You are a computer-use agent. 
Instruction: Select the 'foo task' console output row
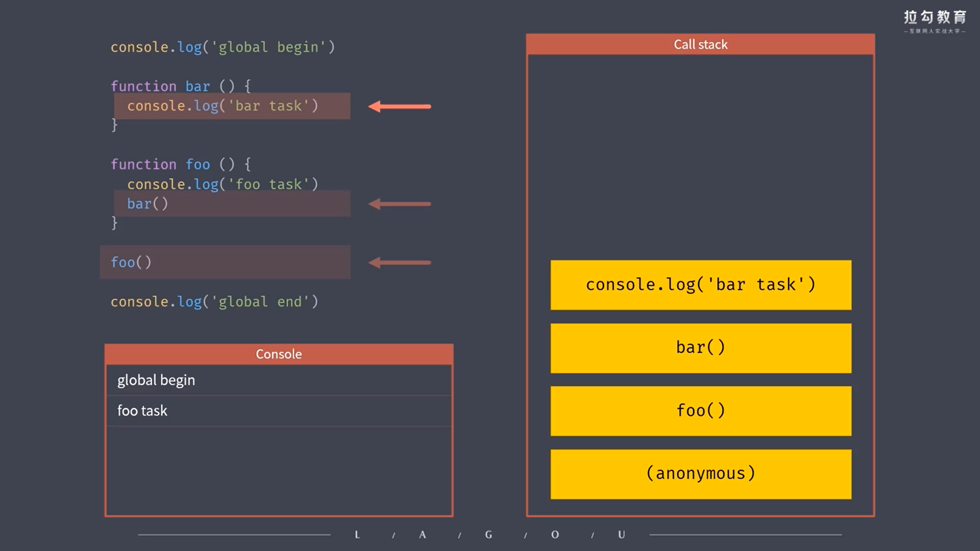[x=279, y=411]
